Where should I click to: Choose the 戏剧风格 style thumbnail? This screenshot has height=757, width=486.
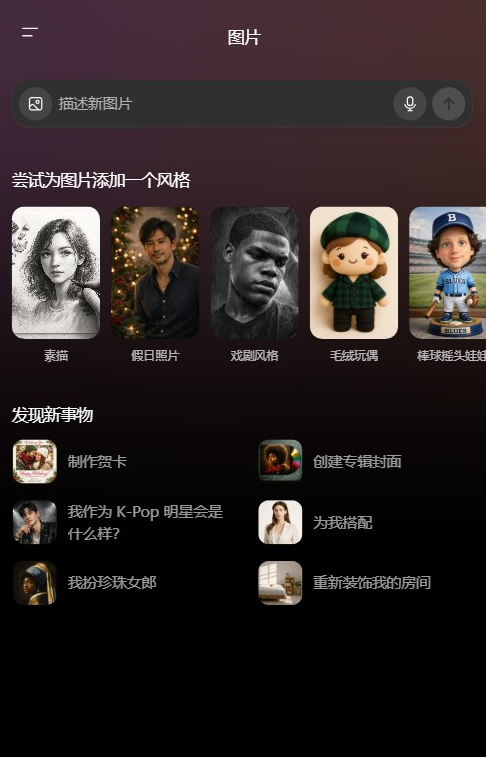(x=254, y=273)
